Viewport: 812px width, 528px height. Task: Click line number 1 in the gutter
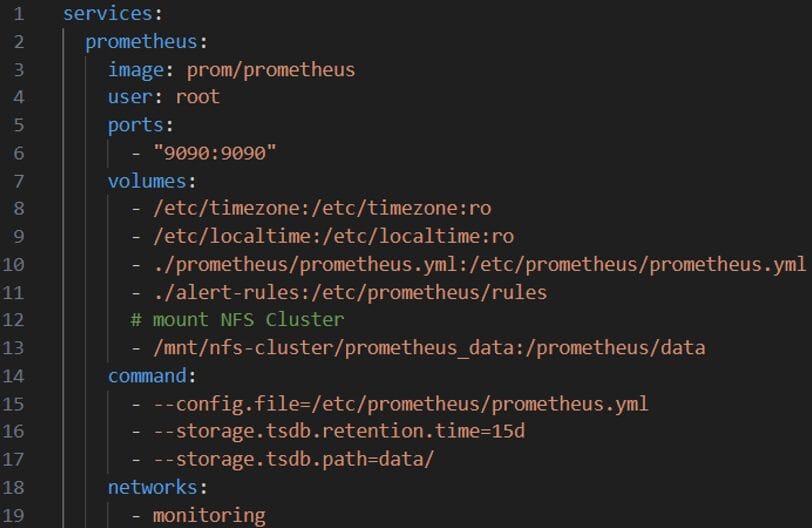[x=19, y=13]
